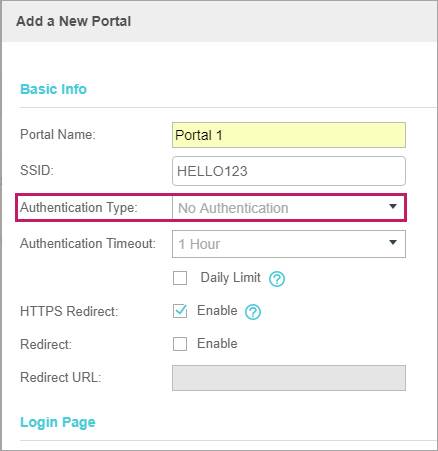Jump to the Login Page section heading
This screenshot has height=451, width=438.
tap(58, 422)
